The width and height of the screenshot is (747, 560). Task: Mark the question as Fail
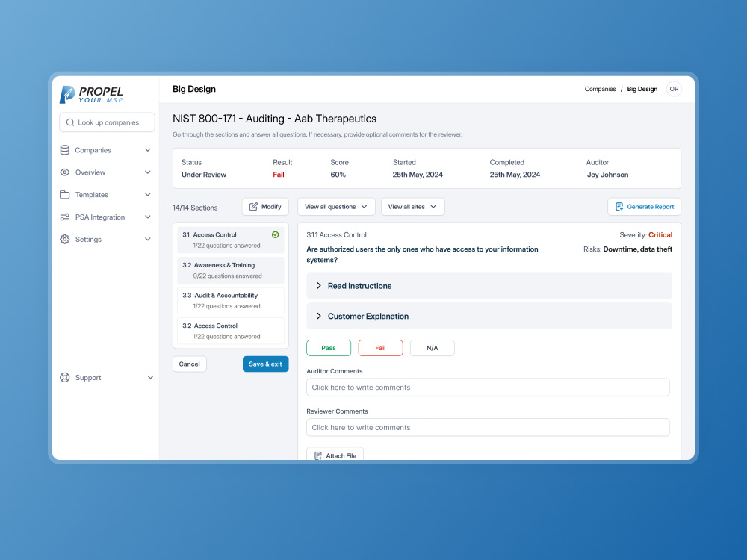click(x=380, y=348)
